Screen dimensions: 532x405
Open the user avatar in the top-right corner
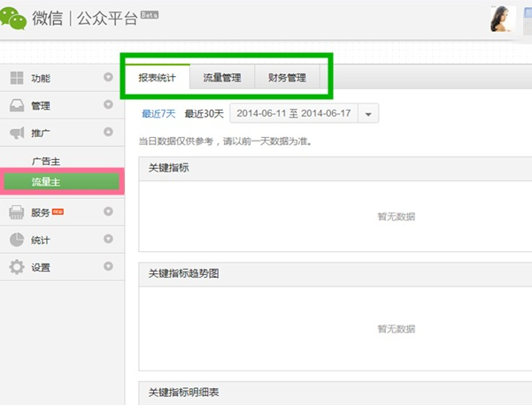(503, 19)
